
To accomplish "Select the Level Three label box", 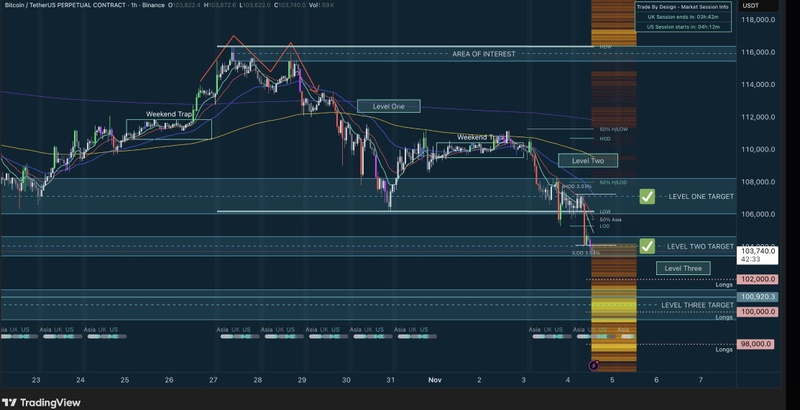I will tap(683, 268).
